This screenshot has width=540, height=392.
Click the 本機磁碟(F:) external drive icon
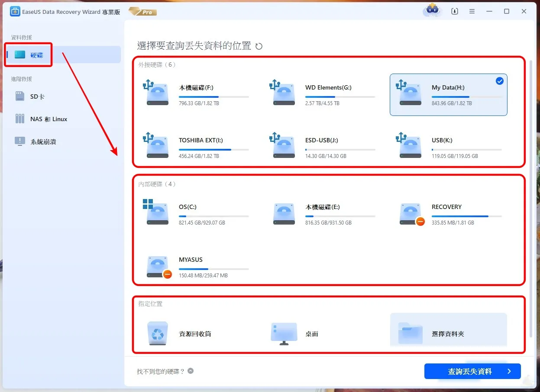click(x=156, y=93)
